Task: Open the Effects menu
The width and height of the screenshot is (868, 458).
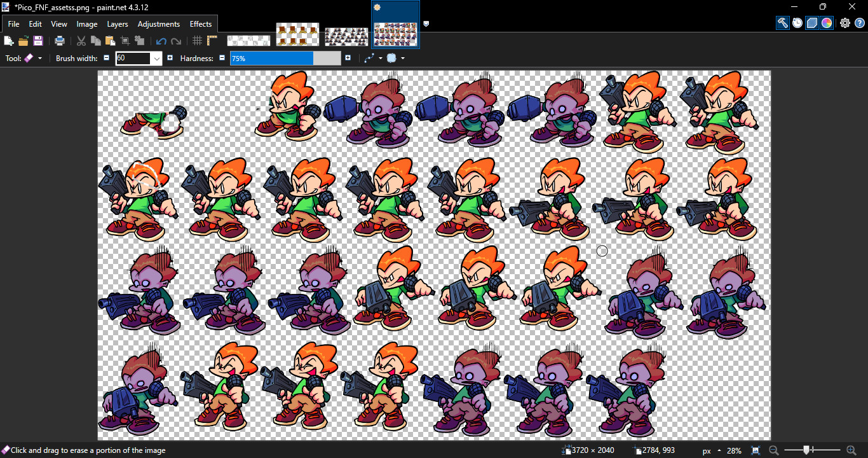Action: 201,24
